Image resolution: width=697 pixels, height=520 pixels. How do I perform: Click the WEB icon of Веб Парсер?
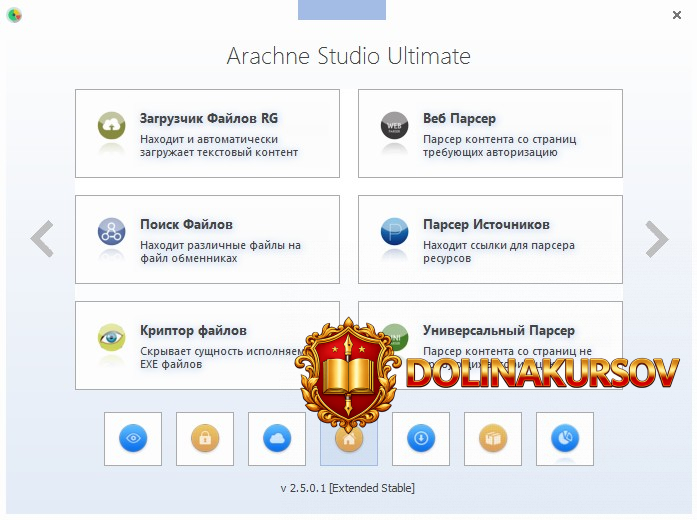pyautogui.click(x=394, y=126)
